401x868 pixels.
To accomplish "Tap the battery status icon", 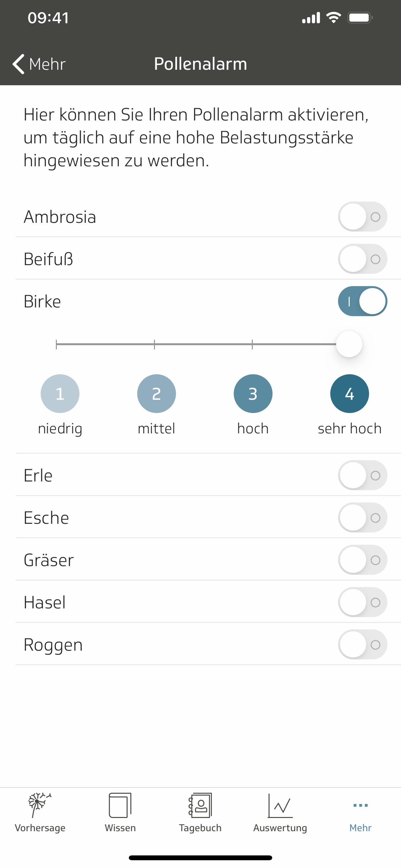I will [360, 17].
